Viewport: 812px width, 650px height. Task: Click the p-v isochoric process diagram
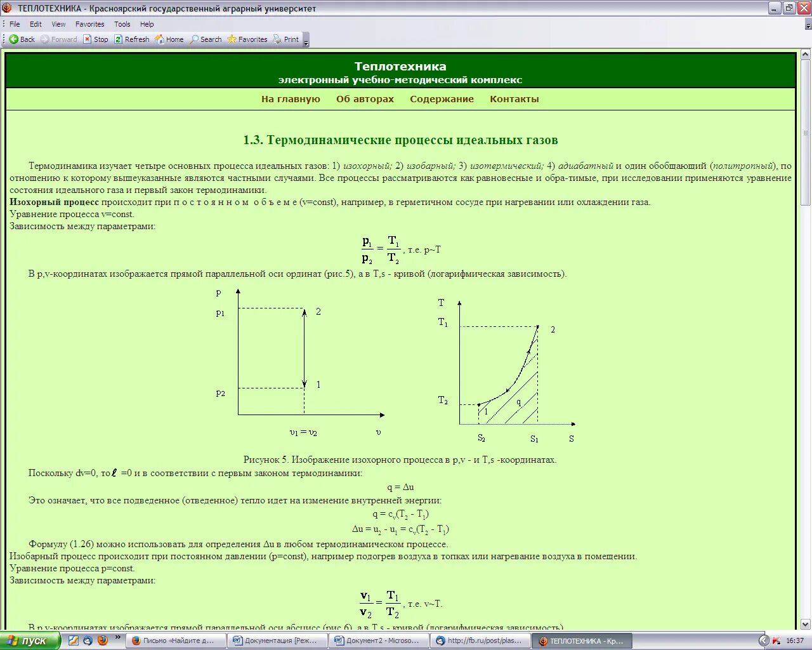299,364
